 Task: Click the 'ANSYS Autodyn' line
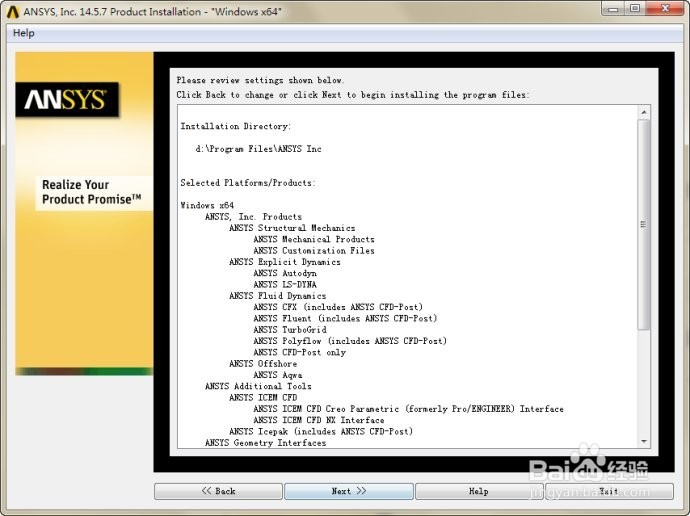click(x=285, y=273)
